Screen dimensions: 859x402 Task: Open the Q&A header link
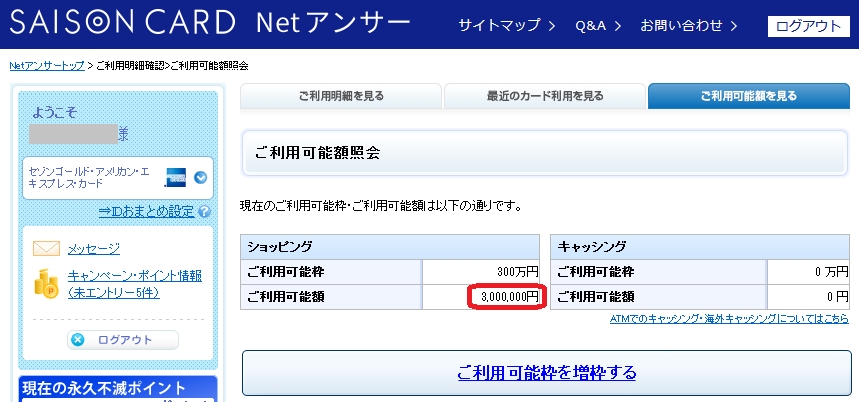598,25
